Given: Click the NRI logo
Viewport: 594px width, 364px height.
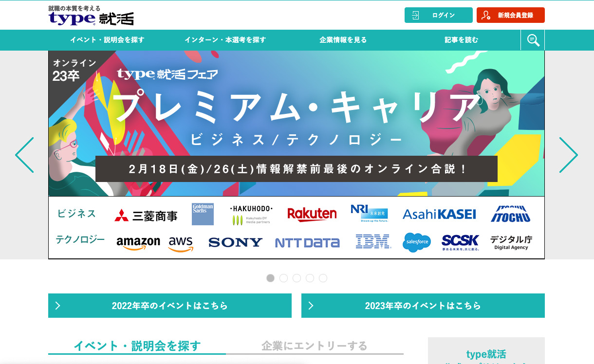Looking at the screenshot, I should point(369,213).
